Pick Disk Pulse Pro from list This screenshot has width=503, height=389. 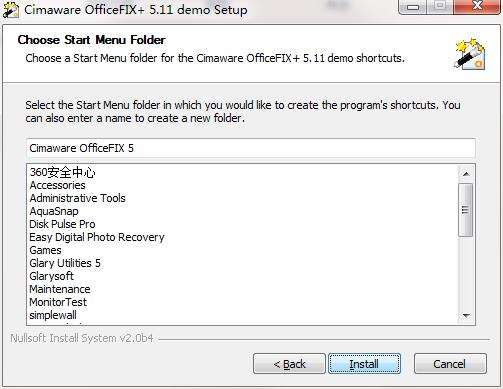[x=62, y=224]
